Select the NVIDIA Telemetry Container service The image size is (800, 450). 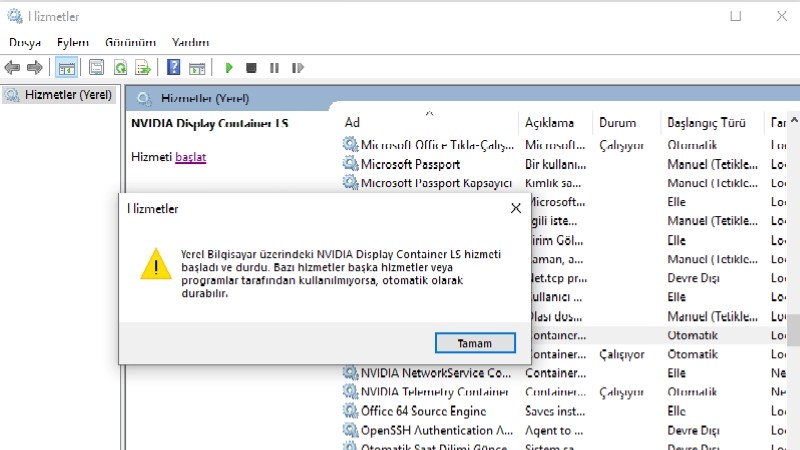(435, 392)
